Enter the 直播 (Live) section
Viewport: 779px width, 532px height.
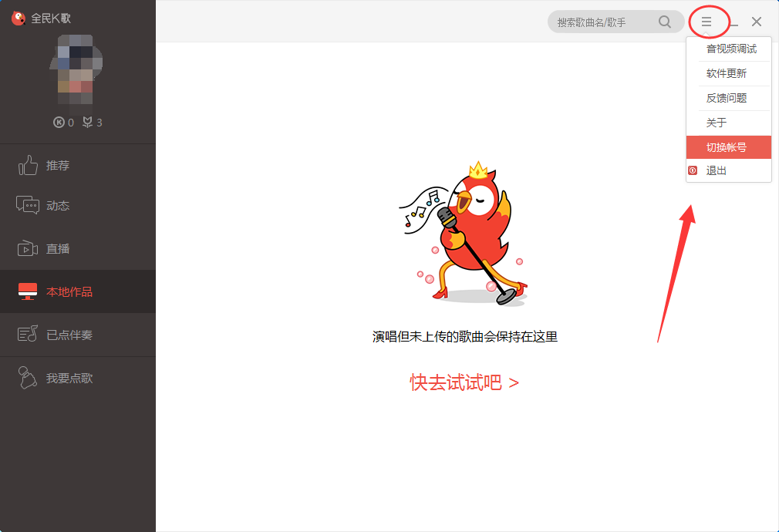[x=27, y=247]
